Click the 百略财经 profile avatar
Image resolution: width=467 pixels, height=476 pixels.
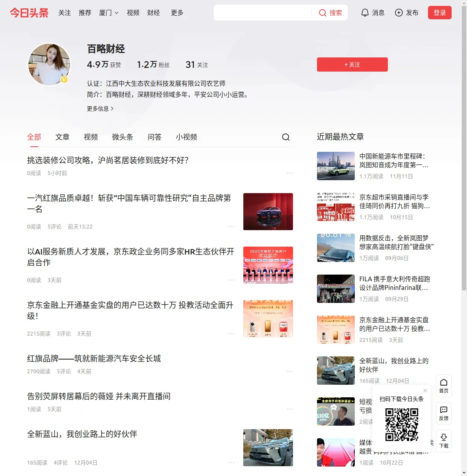tap(49, 65)
